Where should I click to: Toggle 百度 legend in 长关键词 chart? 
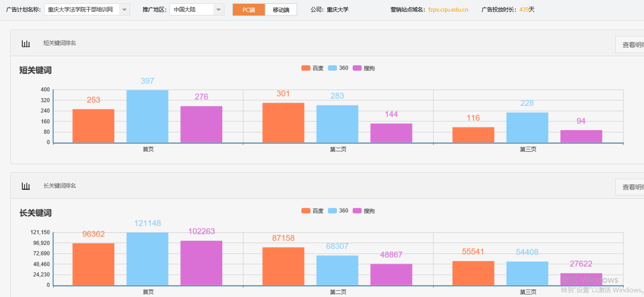click(312, 211)
